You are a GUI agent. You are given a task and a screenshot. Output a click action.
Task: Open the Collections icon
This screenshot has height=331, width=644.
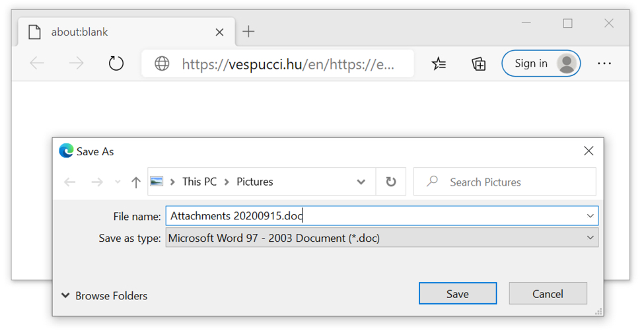point(478,63)
